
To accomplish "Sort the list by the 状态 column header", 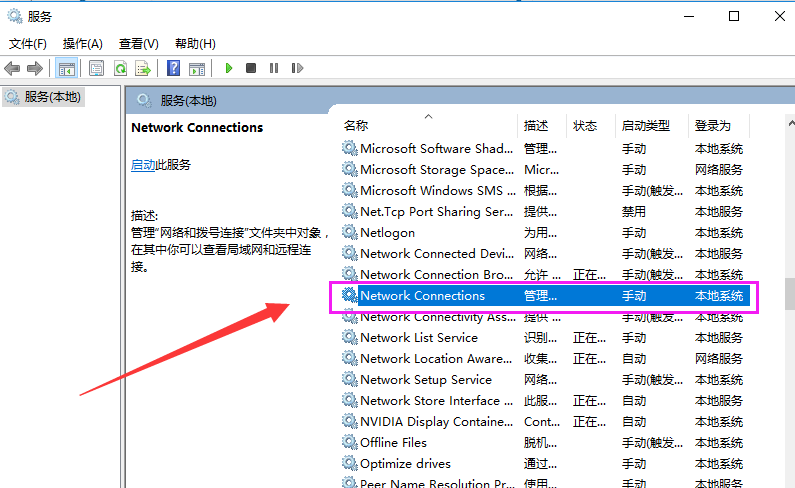I will tap(591, 125).
